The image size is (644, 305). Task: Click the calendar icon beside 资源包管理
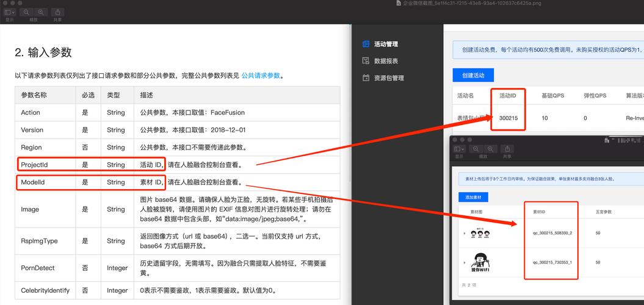click(x=366, y=77)
